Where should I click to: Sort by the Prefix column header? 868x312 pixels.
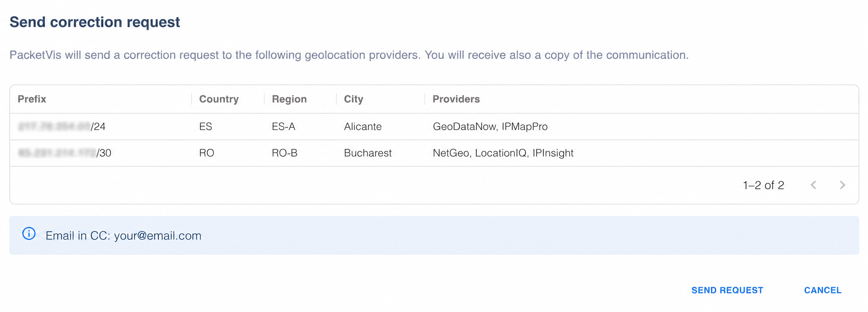32,99
